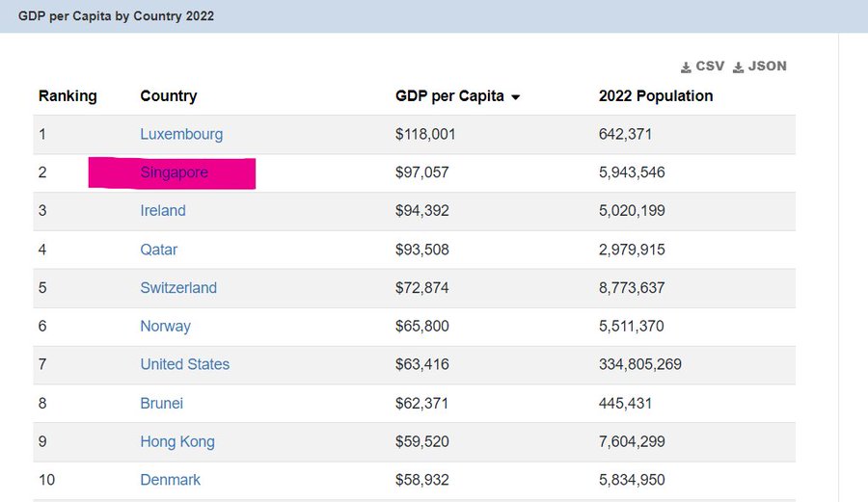
Task: Select the GDP value $93,508
Action: (421, 250)
